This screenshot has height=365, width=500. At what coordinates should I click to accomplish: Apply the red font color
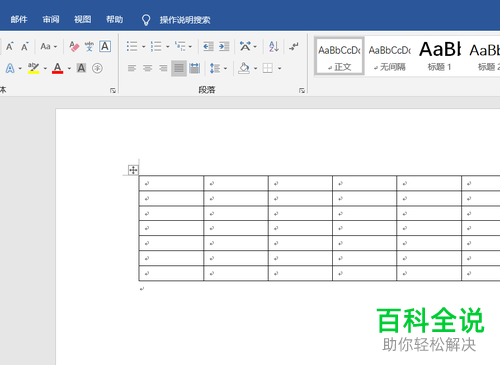(57, 68)
